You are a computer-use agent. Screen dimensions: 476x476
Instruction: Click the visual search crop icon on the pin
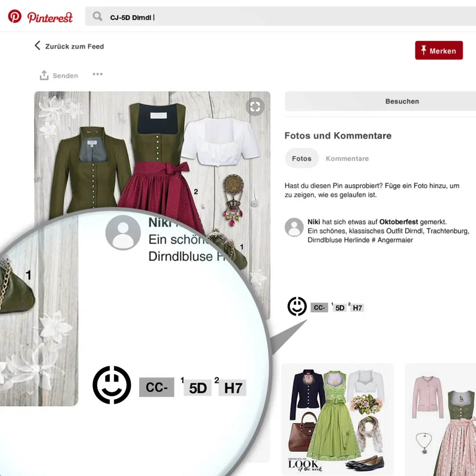tap(255, 106)
